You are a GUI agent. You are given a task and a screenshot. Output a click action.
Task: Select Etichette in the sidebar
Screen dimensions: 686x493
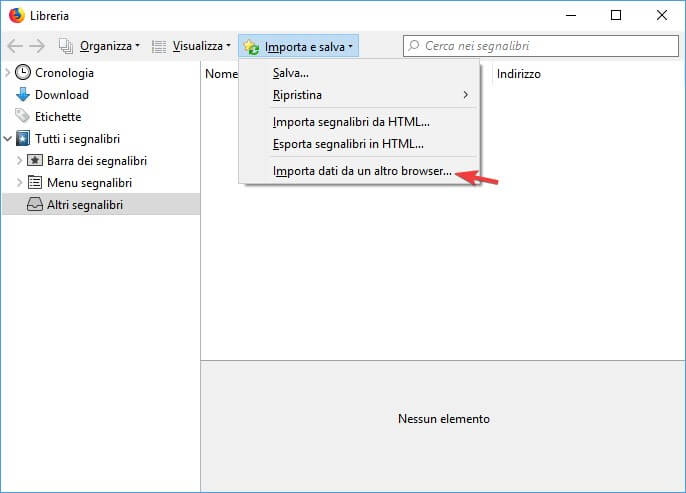(58, 117)
